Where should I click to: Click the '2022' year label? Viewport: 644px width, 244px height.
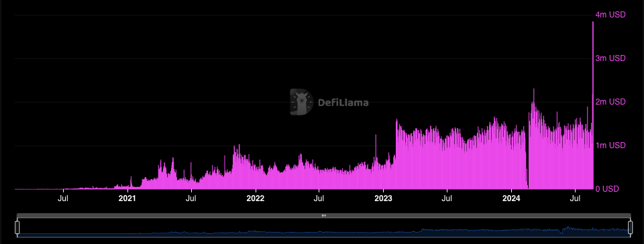click(256, 199)
